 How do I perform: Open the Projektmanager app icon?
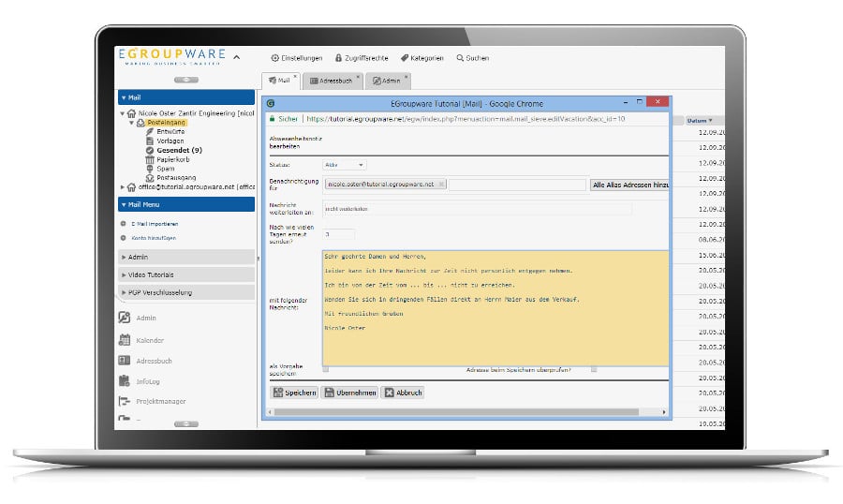(x=125, y=401)
